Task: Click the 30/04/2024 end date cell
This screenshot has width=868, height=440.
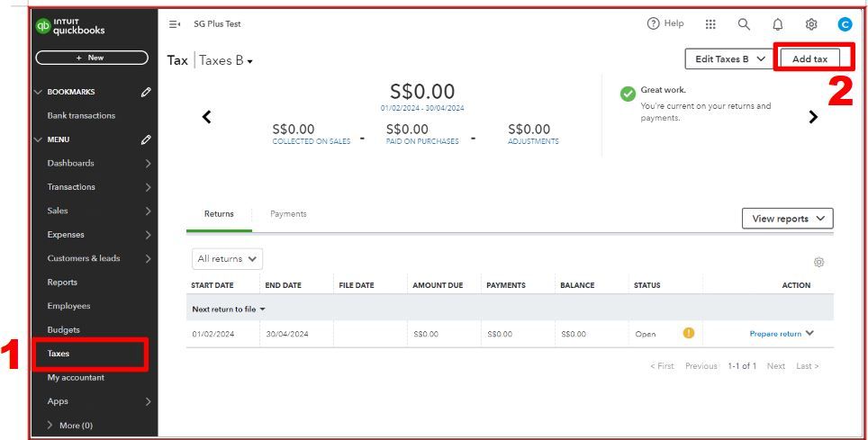Action: 287,335
